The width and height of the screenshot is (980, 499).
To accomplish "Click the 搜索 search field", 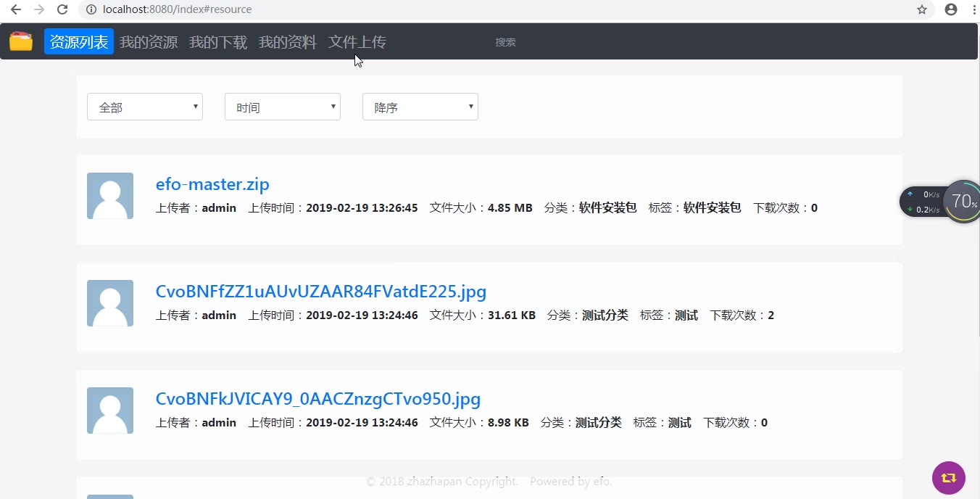I will [x=506, y=42].
